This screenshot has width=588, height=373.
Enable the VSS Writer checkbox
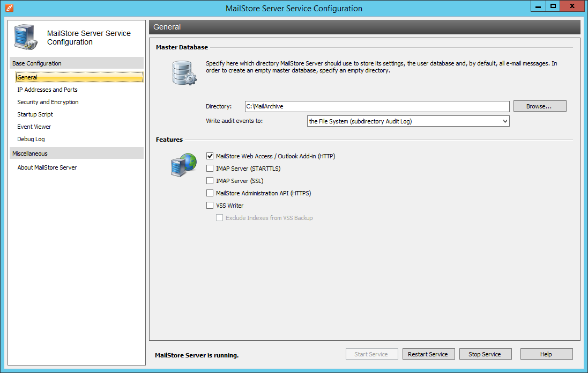210,206
